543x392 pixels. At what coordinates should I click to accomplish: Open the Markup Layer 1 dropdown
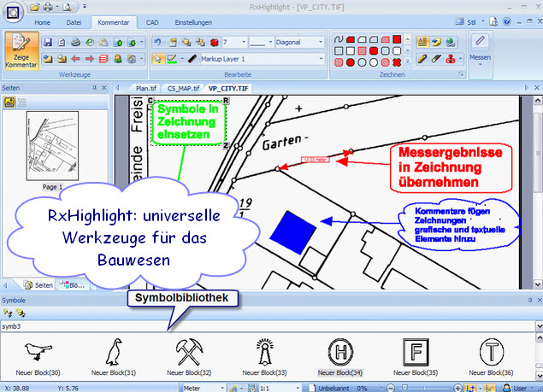click(322, 59)
